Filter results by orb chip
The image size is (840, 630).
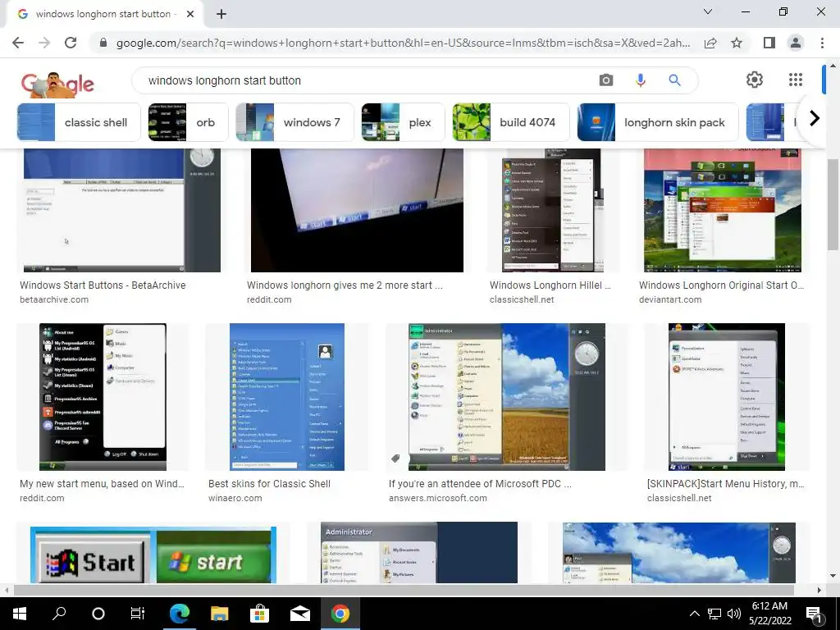pyautogui.click(x=188, y=122)
